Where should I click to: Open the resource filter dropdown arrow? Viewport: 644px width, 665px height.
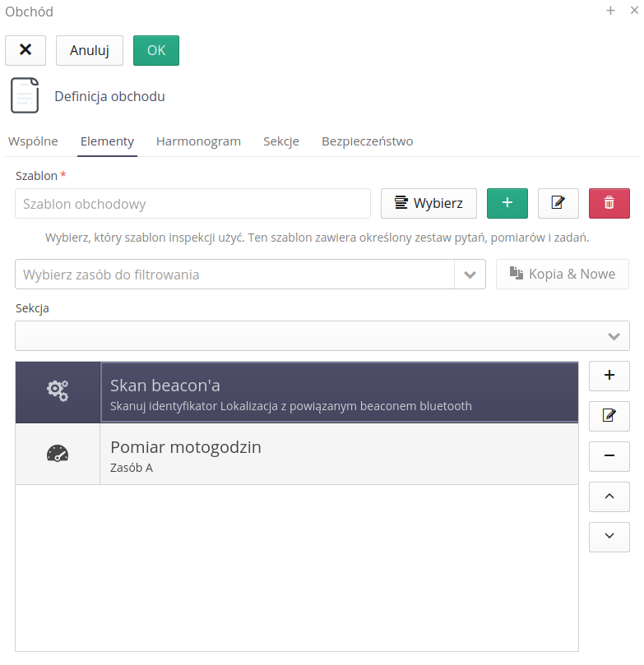(470, 275)
